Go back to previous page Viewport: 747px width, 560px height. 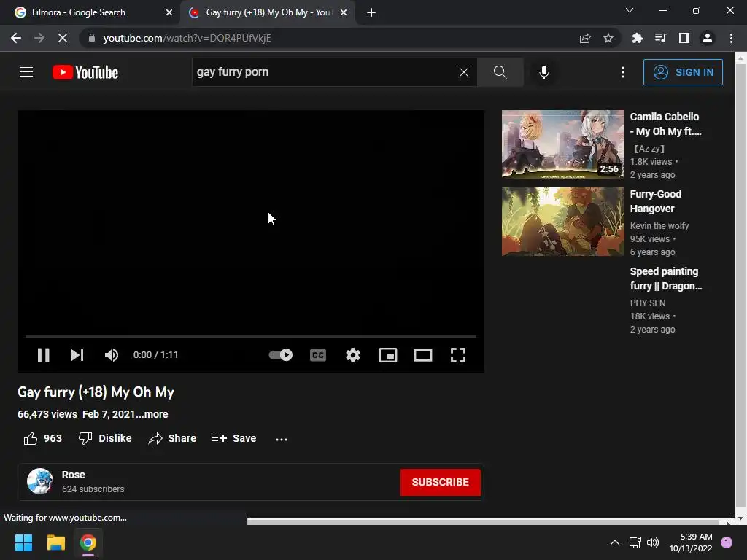point(16,38)
